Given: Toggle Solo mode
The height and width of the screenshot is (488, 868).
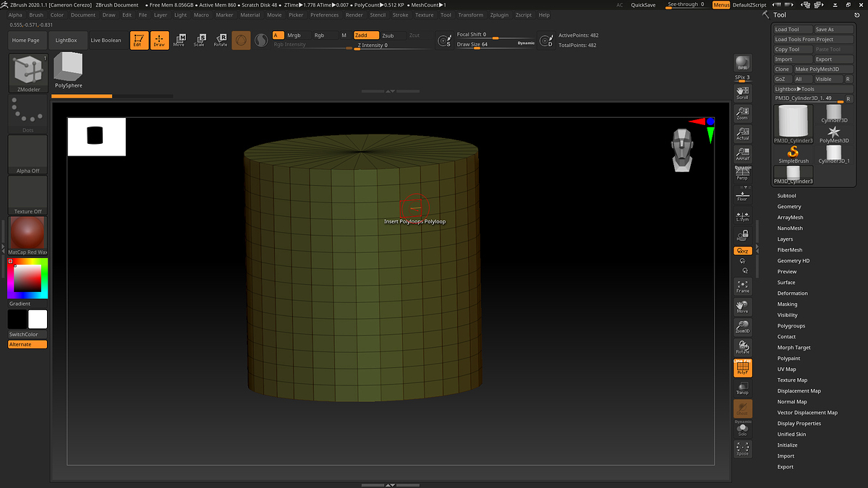Looking at the screenshot, I should tap(742, 429).
